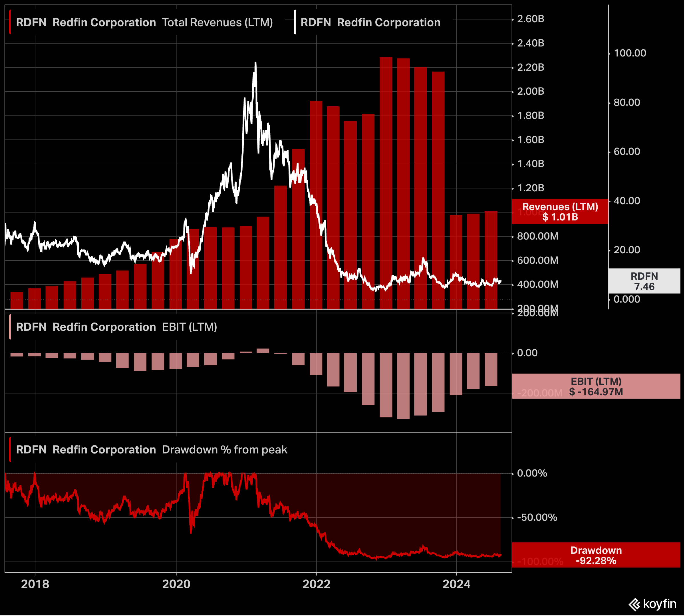Click the first revenue bar before 2018
685x616 pixels.
[17, 301]
